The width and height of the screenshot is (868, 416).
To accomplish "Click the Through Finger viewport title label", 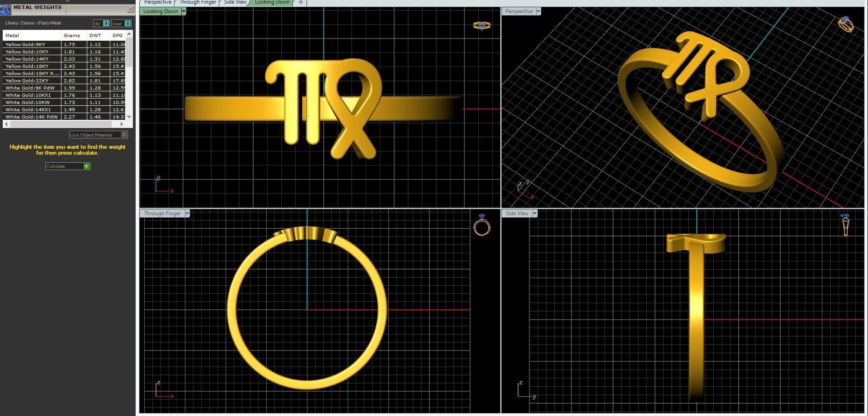I will (162, 213).
